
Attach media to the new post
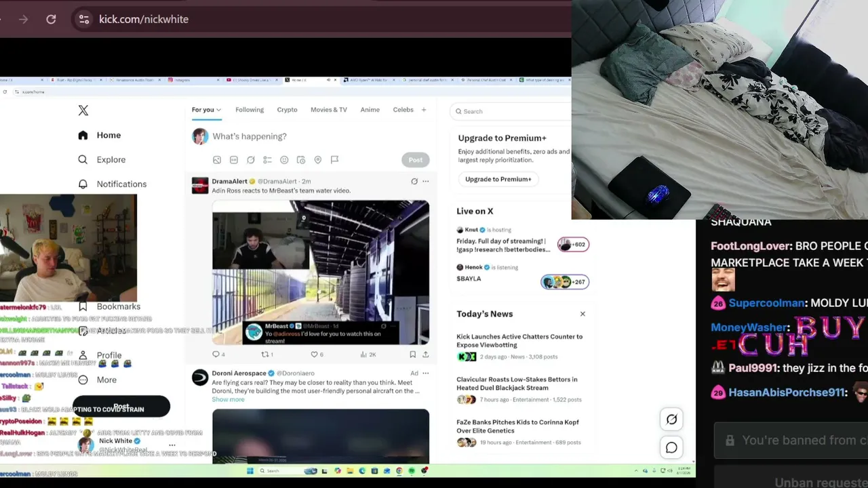tap(217, 160)
